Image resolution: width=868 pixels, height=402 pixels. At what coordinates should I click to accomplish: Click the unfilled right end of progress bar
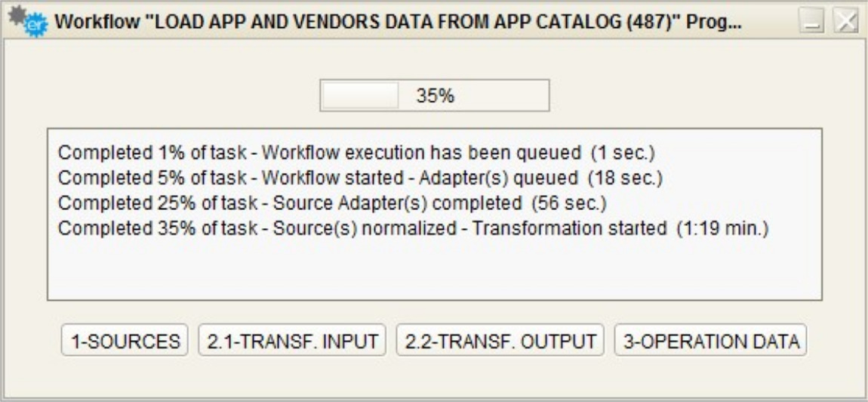coord(521,96)
